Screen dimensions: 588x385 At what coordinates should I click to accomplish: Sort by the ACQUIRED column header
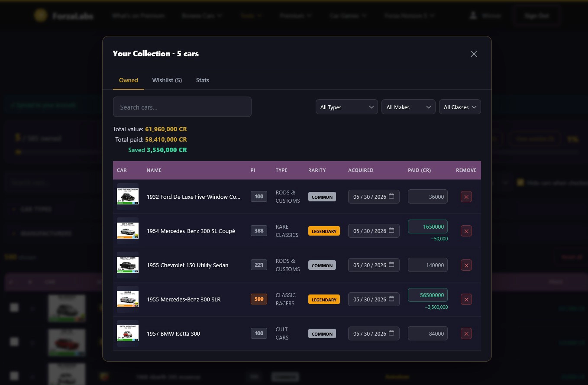coord(361,170)
